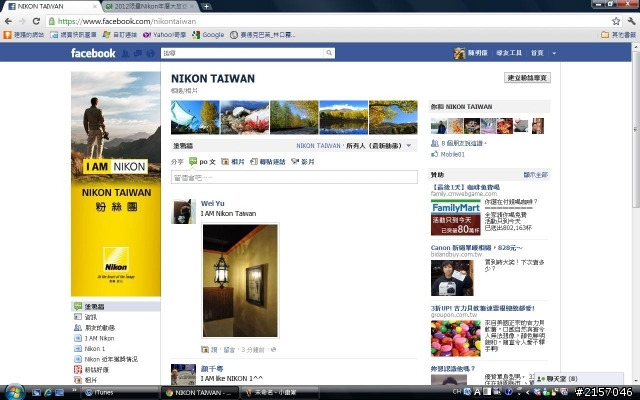This screenshot has height=400, width=640.
Task: Select the wall item in left sidebar
Action: (x=116, y=307)
